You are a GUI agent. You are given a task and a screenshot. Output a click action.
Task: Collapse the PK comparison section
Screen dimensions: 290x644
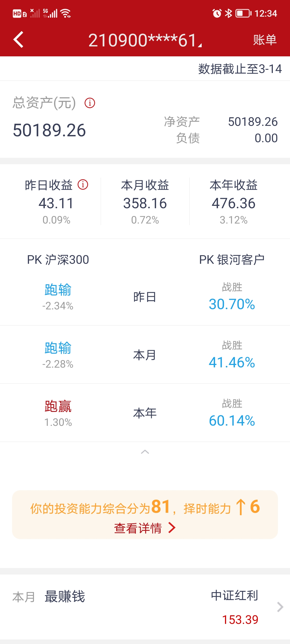pyautogui.click(x=145, y=452)
